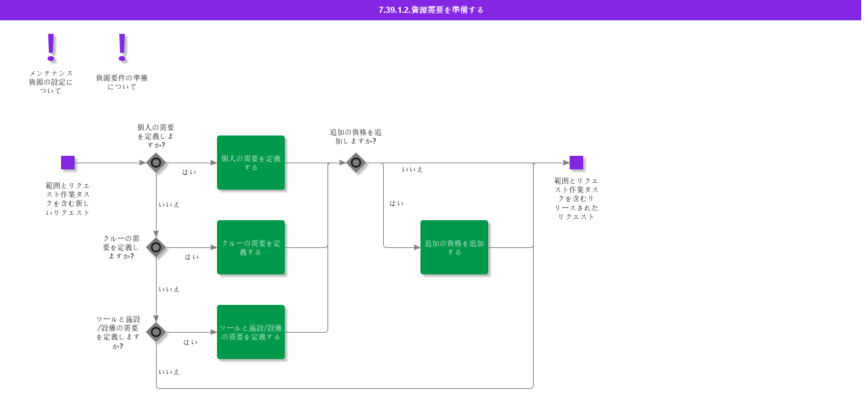This screenshot has width=868, height=395.
Task: Click the 7.39.1.2.資源需要を準備する title bar
Action: 431,10
